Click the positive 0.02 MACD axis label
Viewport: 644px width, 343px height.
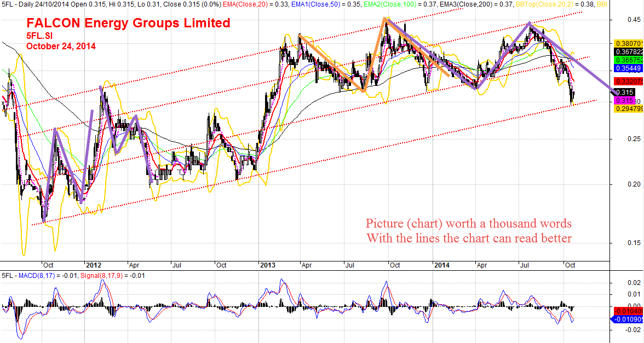point(635,283)
